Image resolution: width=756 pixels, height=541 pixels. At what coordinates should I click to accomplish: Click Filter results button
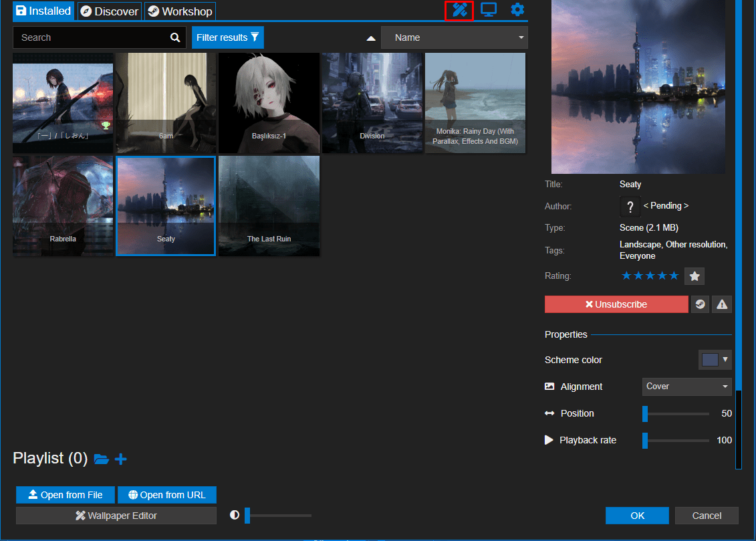coord(227,37)
